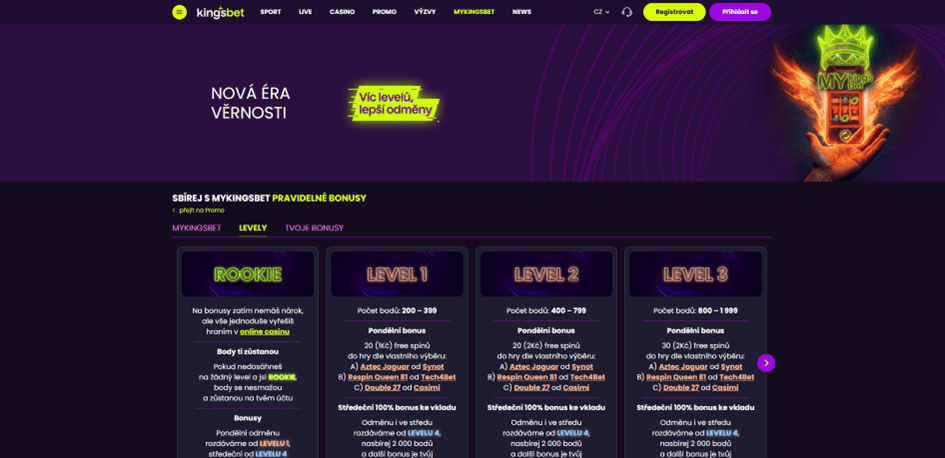
Task: Go to the LIVE section
Action: [x=306, y=12]
